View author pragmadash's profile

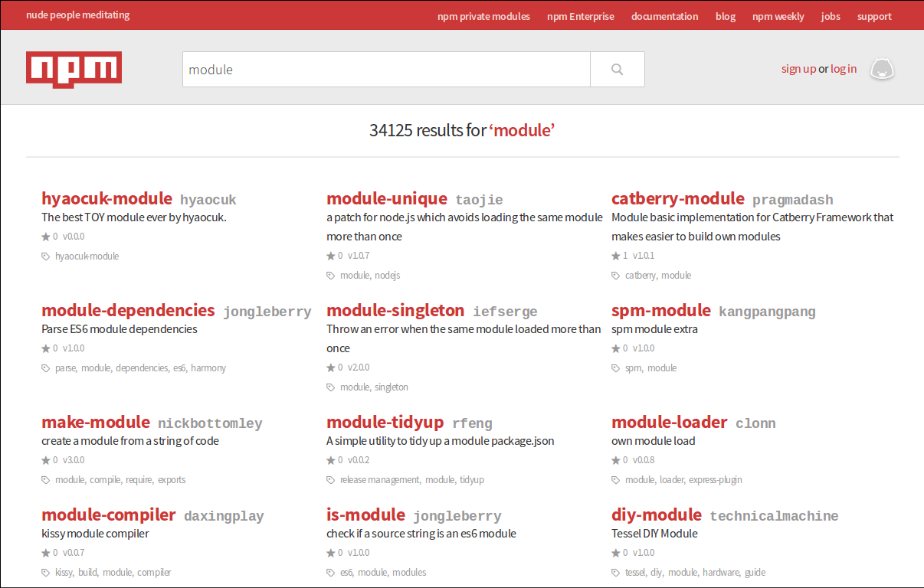tap(793, 201)
